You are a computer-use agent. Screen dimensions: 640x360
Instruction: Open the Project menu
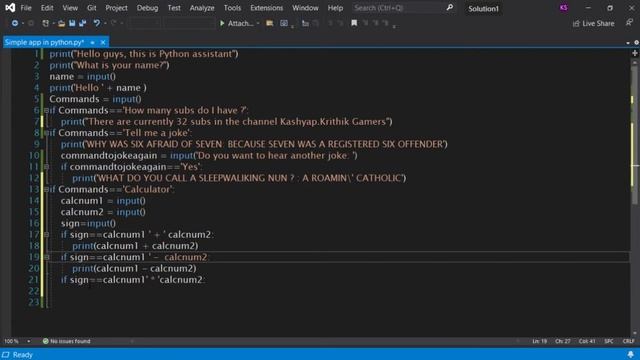tap(116, 8)
